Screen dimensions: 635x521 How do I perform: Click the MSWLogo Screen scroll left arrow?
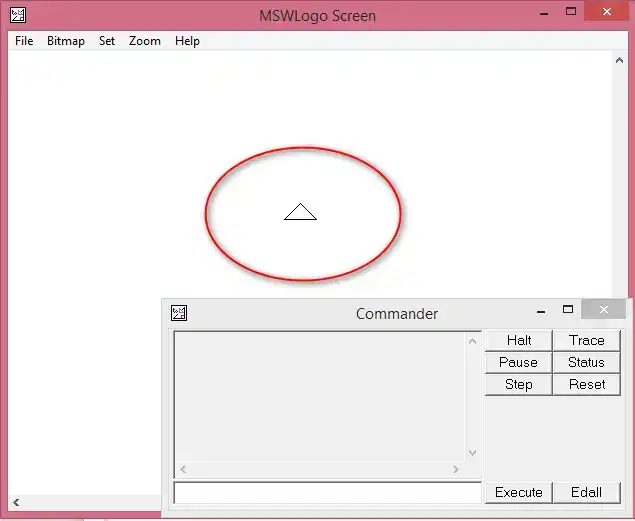pos(16,502)
